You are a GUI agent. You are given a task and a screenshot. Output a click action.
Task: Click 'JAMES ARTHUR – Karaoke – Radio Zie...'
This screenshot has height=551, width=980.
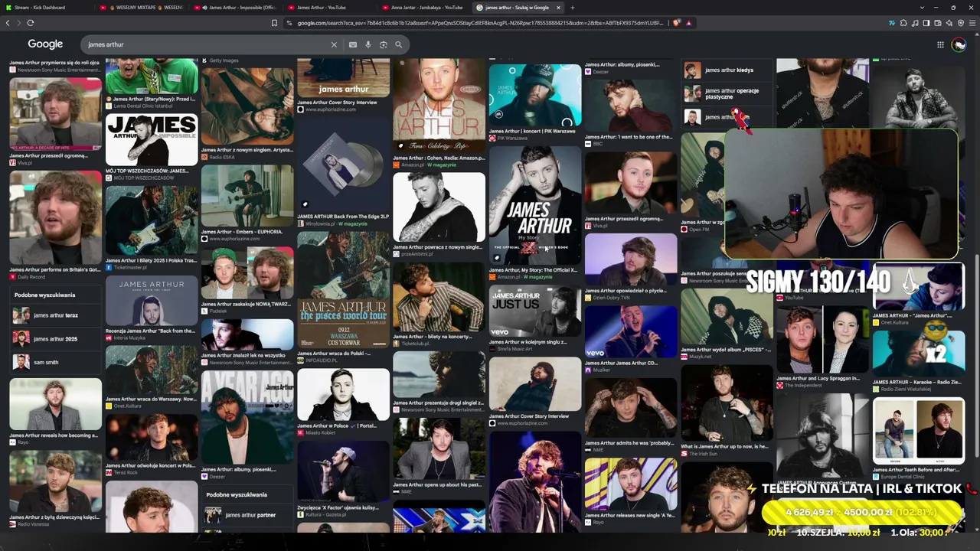click(x=916, y=382)
